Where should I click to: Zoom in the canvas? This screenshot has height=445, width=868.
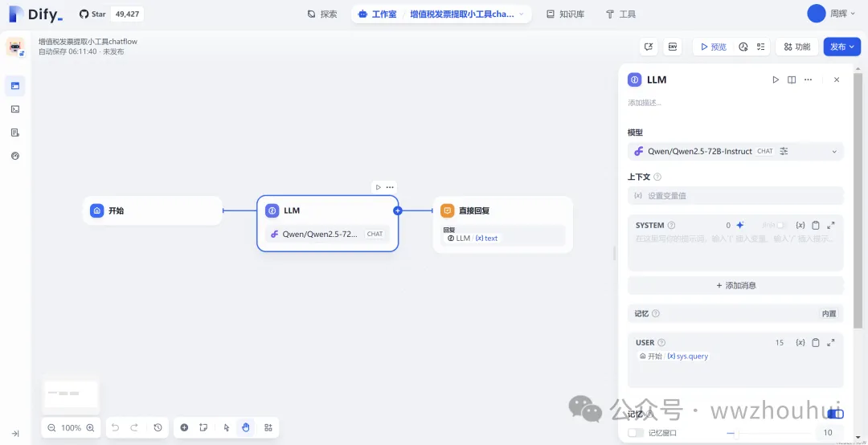coord(90,428)
